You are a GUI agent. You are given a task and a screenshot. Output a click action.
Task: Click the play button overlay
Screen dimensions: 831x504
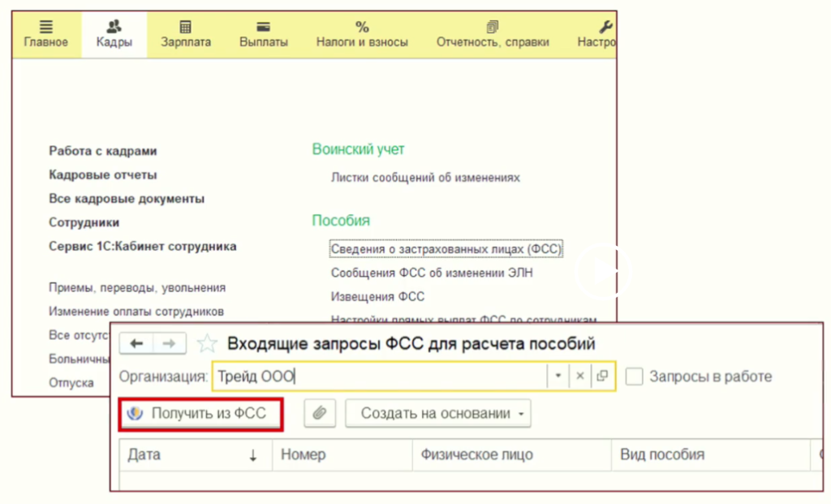pos(602,273)
